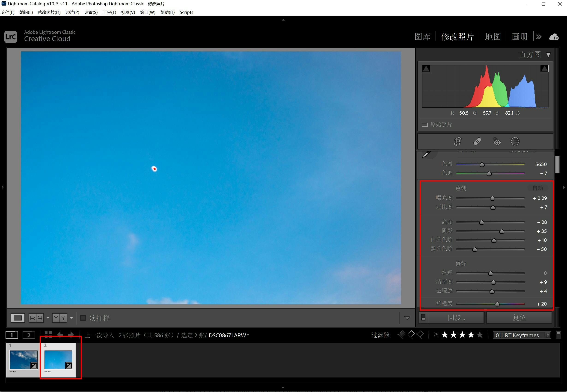
Task: Toggle the filter on/off switch
Action: 558,335
